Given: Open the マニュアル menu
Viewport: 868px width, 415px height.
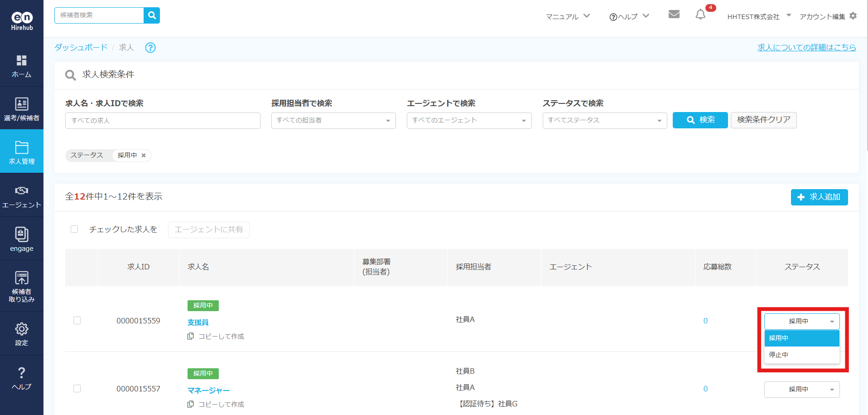Looking at the screenshot, I should (568, 16).
